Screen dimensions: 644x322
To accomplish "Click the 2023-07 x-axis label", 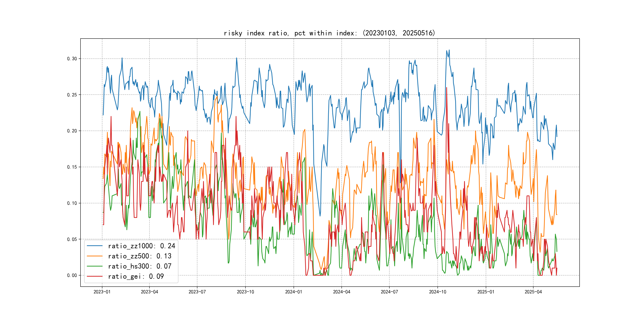I will (x=197, y=292).
